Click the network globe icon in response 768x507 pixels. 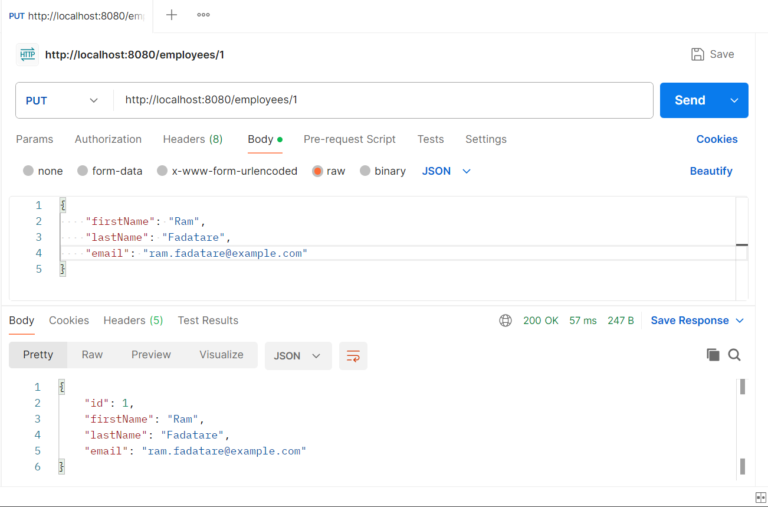coord(505,320)
